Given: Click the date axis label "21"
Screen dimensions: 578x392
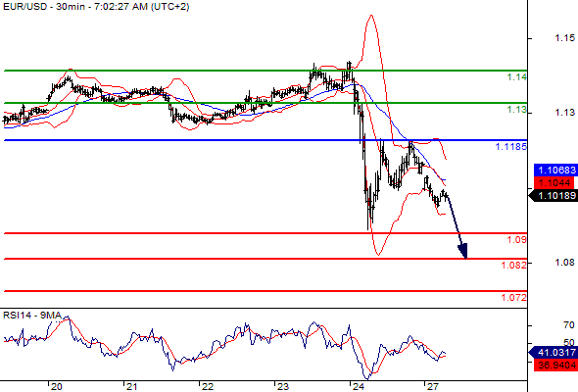Looking at the screenshot, I should pyautogui.click(x=131, y=386).
